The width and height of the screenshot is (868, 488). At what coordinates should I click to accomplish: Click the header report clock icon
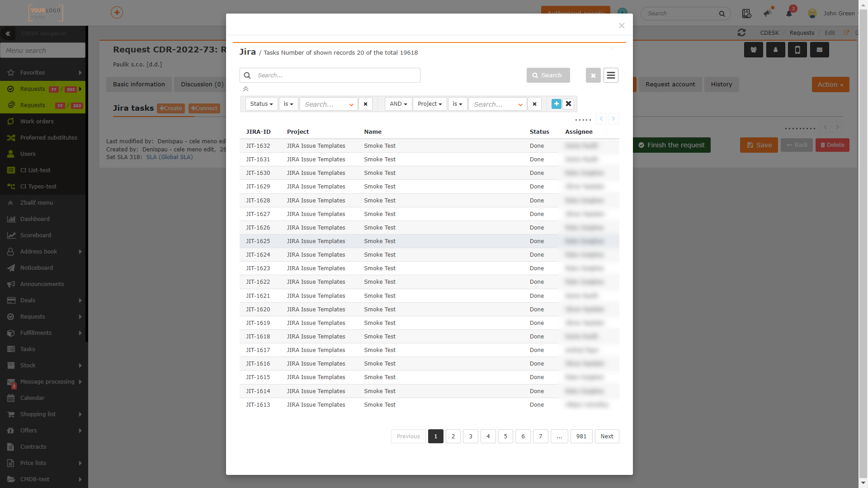coord(746,14)
